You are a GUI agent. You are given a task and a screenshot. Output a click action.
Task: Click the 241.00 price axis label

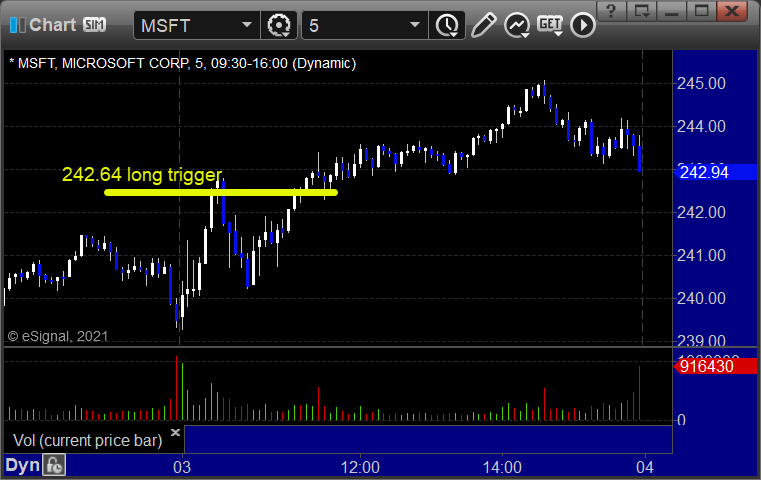pyautogui.click(x=701, y=255)
